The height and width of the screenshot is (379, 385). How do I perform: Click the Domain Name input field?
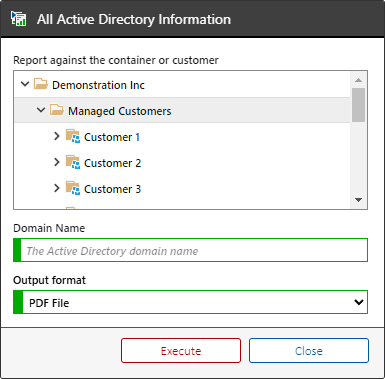tap(190, 250)
